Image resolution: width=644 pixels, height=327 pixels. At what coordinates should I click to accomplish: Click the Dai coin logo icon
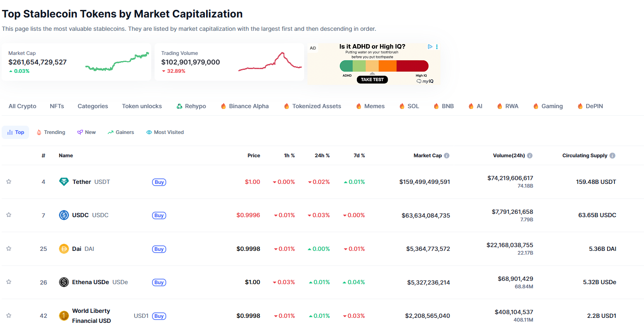click(x=64, y=249)
